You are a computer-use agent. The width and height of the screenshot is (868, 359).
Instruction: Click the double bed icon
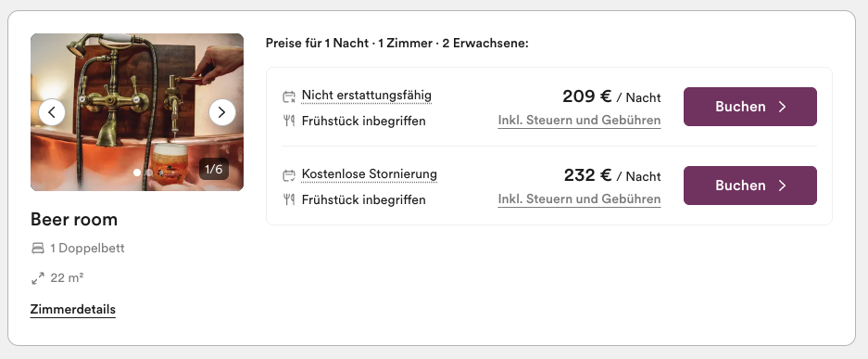(x=38, y=249)
